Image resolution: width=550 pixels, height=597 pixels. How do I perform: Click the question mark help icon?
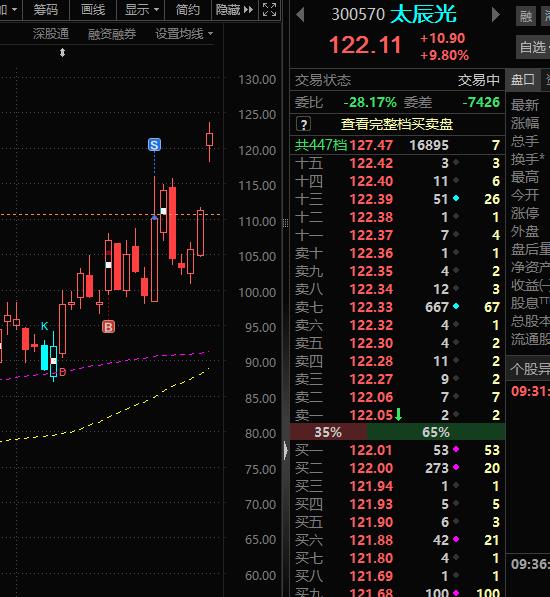tap(303, 124)
